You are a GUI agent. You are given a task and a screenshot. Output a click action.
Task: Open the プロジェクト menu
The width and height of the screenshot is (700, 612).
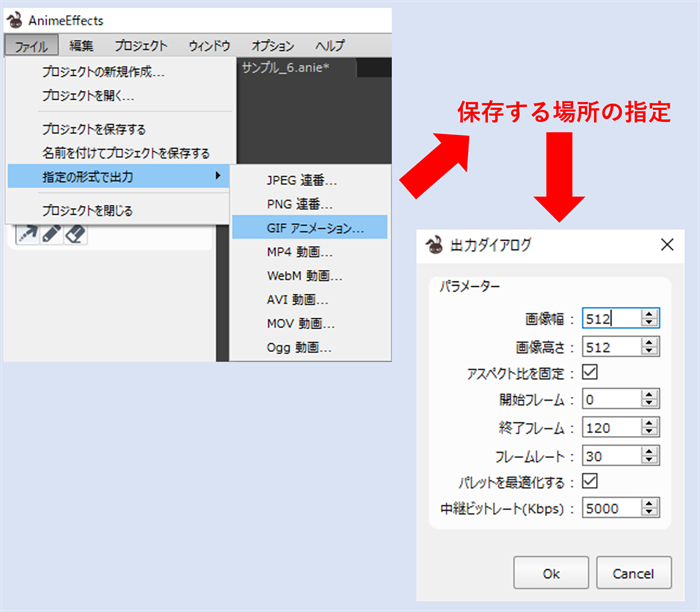[x=141, y=46]
